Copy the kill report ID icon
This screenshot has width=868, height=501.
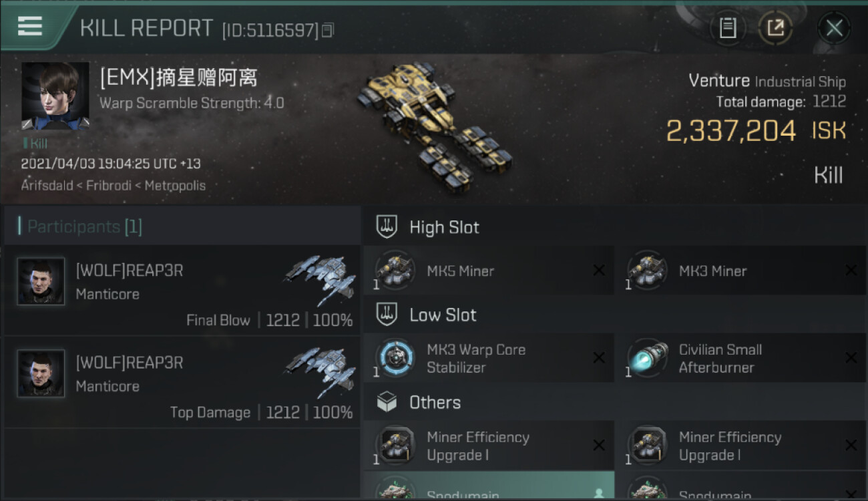pyautogui.click(x=327, y=30)
